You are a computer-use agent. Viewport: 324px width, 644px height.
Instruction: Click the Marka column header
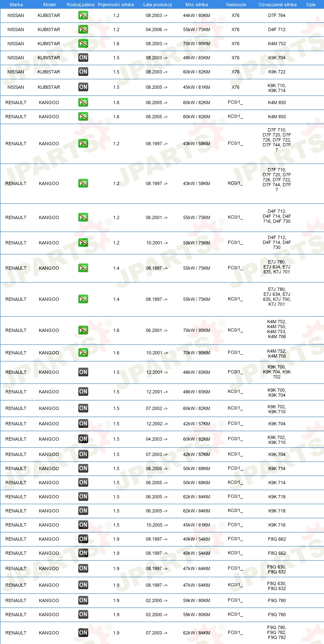[x=16, y=5]
